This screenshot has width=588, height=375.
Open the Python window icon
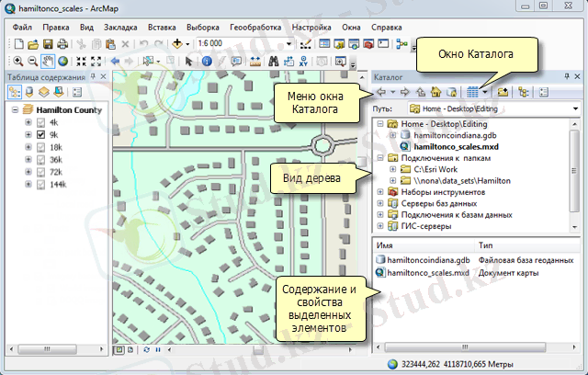383,44
